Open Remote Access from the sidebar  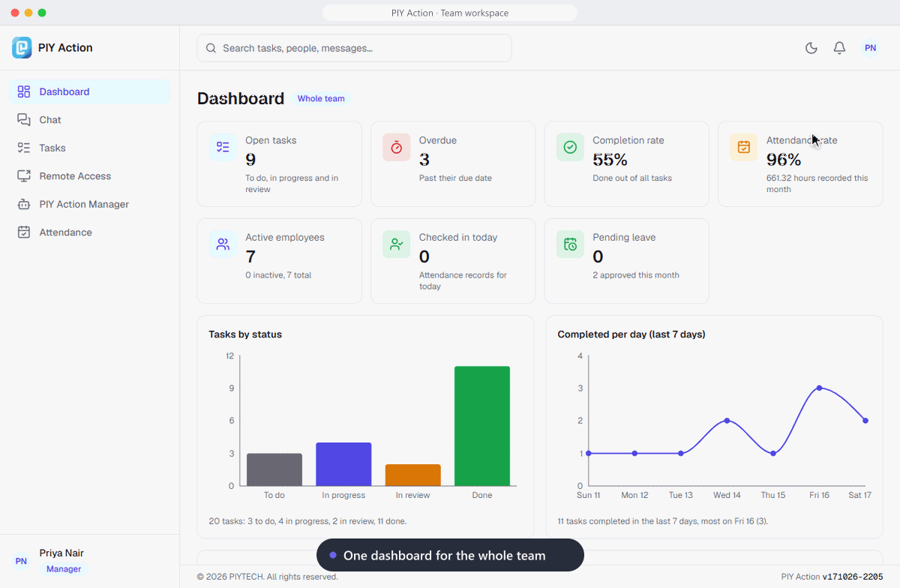(89, 176)
